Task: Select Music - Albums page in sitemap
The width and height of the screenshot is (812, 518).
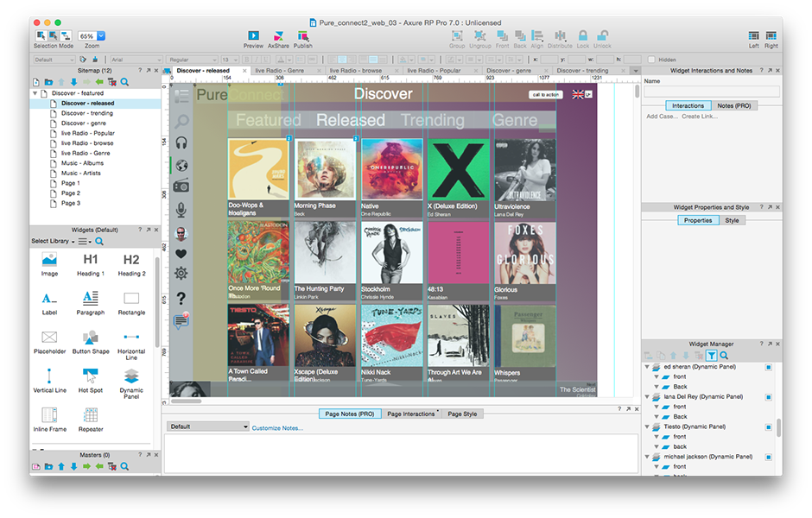Action: (82, 163)
